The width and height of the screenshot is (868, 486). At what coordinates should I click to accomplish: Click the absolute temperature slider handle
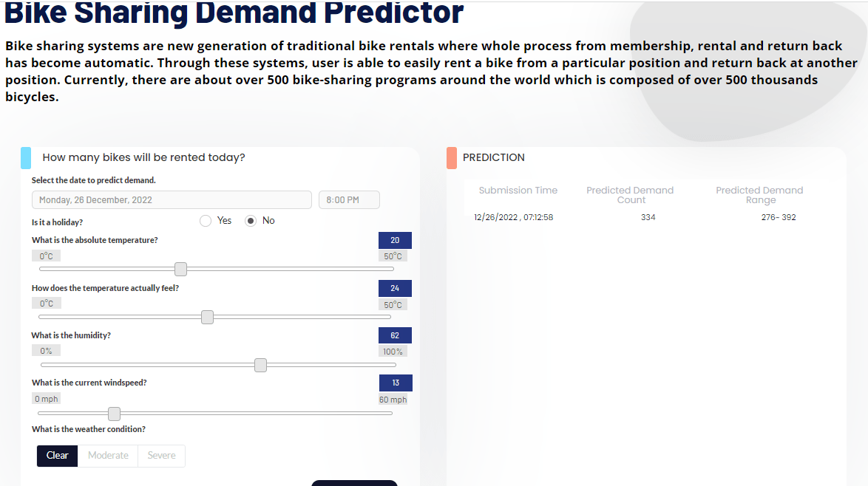click(180, 269)
